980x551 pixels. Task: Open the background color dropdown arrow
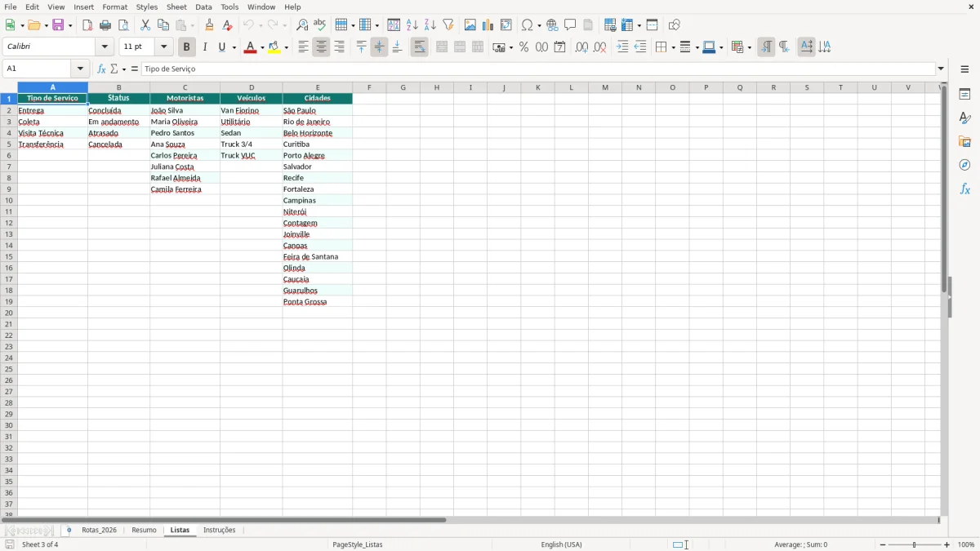coord(286,47)
